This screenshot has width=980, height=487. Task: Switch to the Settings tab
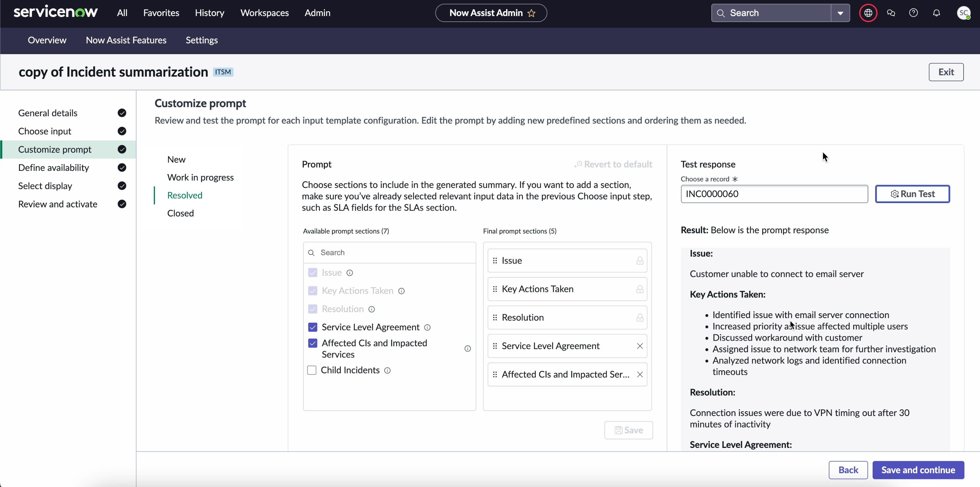(x=202, y=40)
